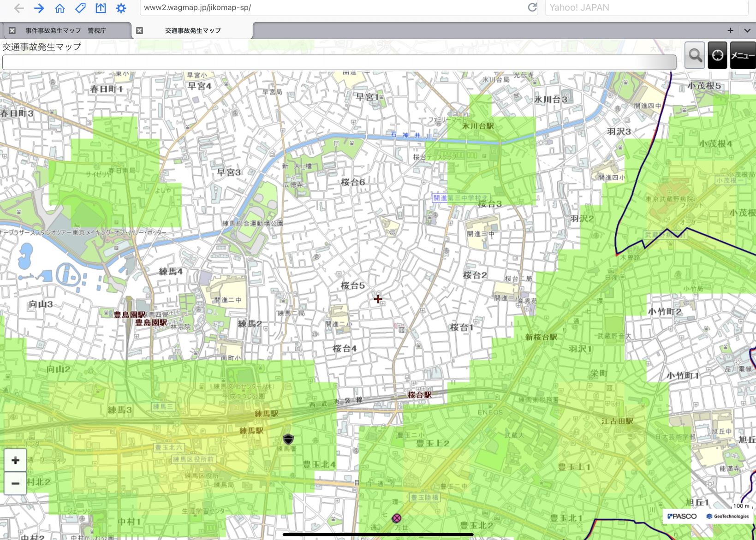Screen dimensions: 756x540
Task: Open the bookmarks tag icon
Action: click(x=80, y=8)
